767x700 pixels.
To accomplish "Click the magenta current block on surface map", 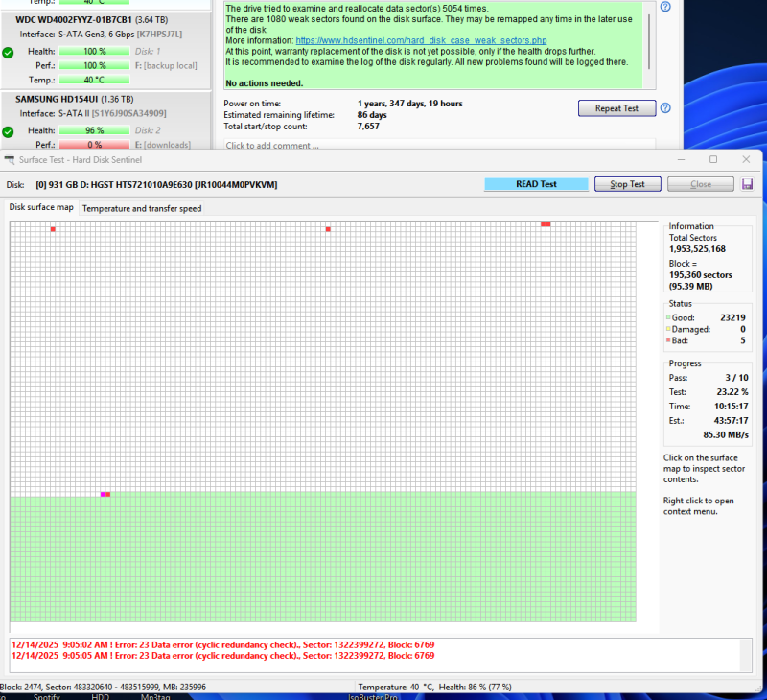I will tap(103, 495).
